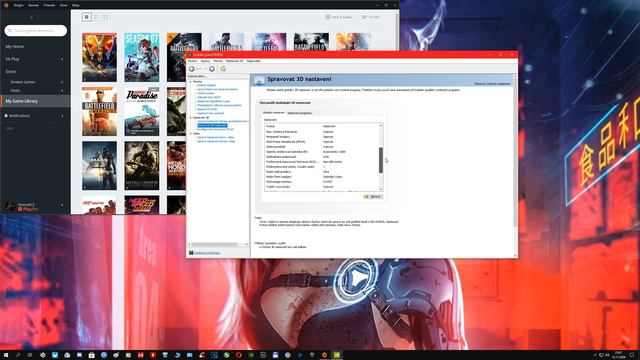The width and height of the screenshot is (640, 360).
Task: Select the highlighted Spravovat 3D nastavení tree item
Action: (x=212, y=125)
